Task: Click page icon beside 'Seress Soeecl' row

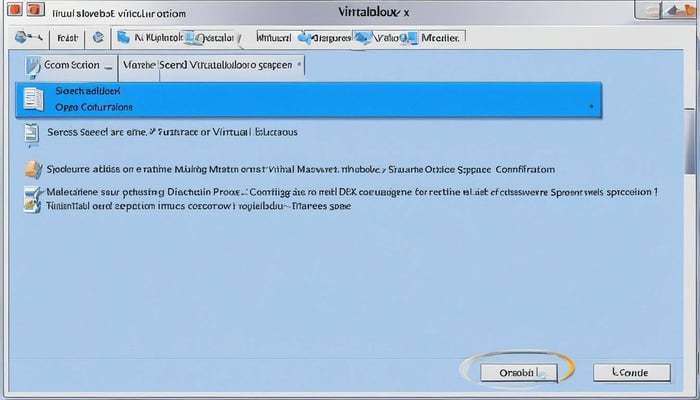Action: pos(32,135)
